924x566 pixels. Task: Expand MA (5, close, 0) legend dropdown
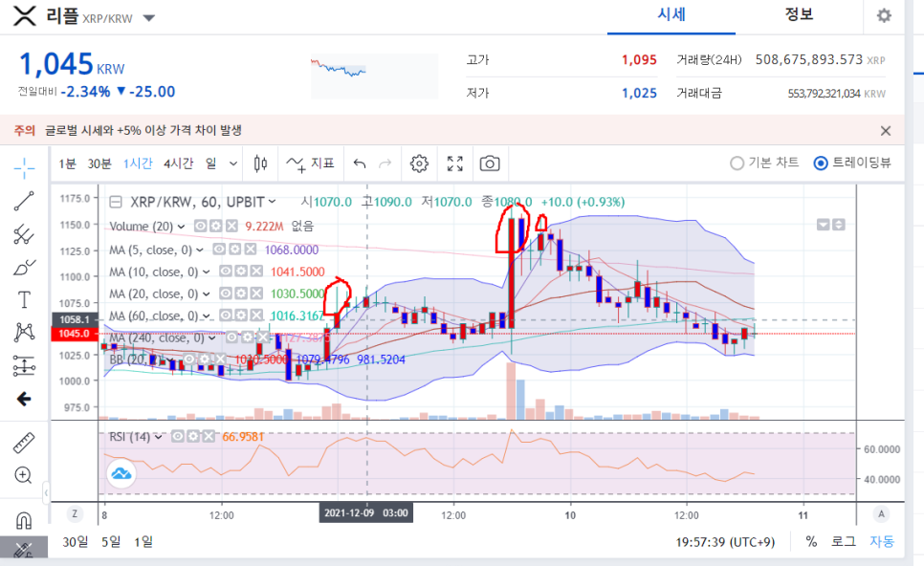click(200, 250)
